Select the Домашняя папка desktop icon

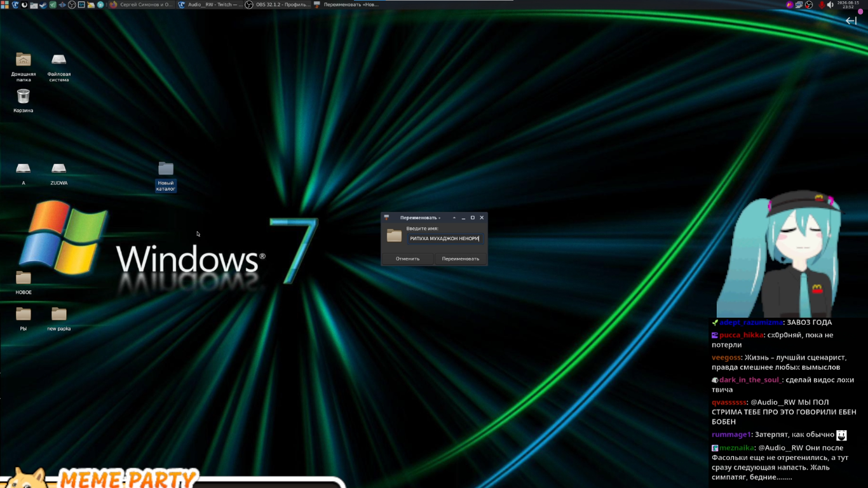(24, 67)
